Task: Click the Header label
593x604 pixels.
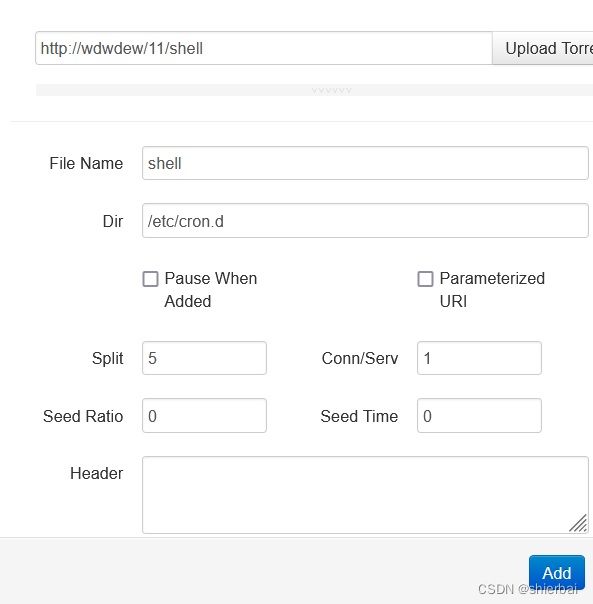Action: [x=96, y=473]
